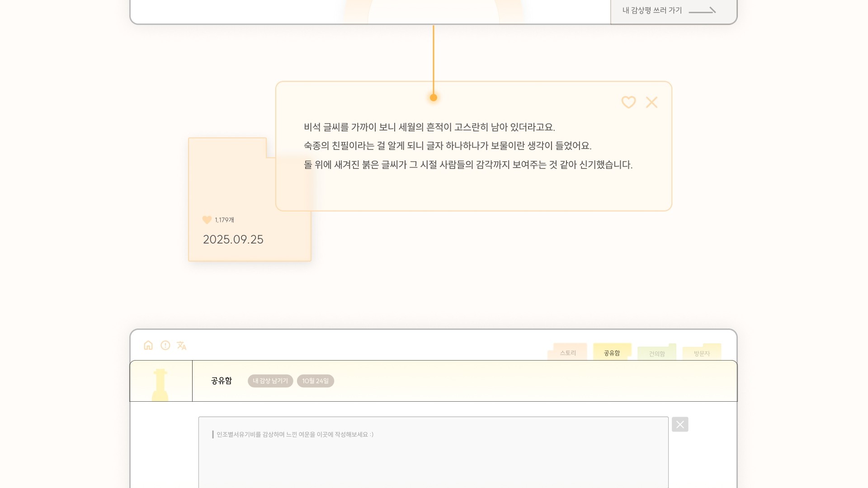Click the heart icon next to 1,179개
868x488 pixels.
coord(207,220)
